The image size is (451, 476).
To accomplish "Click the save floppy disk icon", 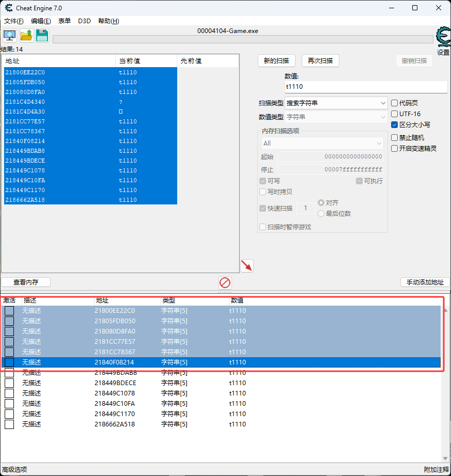I will 42,36.
